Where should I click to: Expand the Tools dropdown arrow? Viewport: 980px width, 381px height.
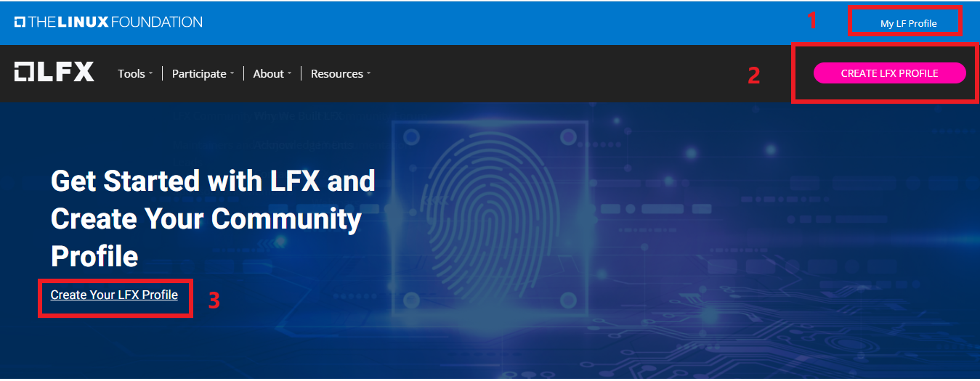click(150, 73)
